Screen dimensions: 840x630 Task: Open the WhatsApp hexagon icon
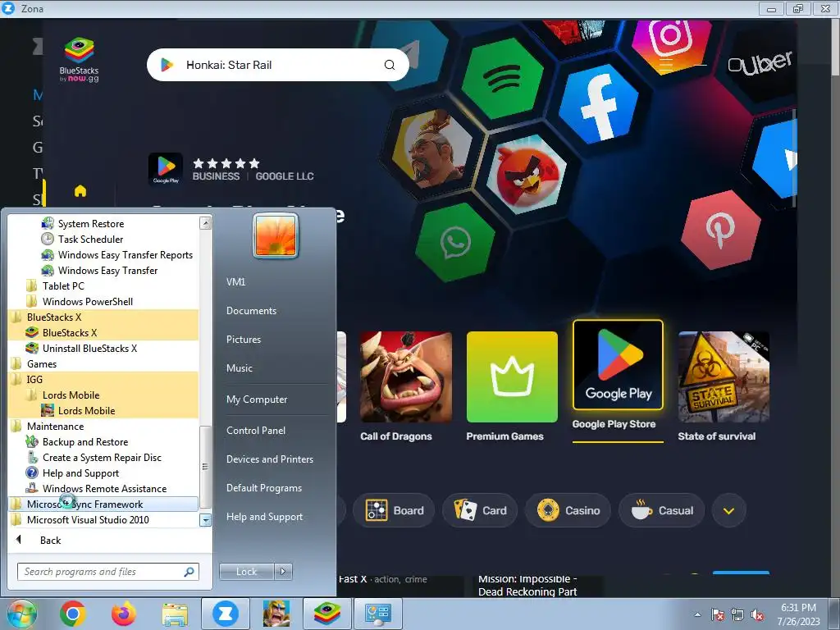[x=455, y=242]
